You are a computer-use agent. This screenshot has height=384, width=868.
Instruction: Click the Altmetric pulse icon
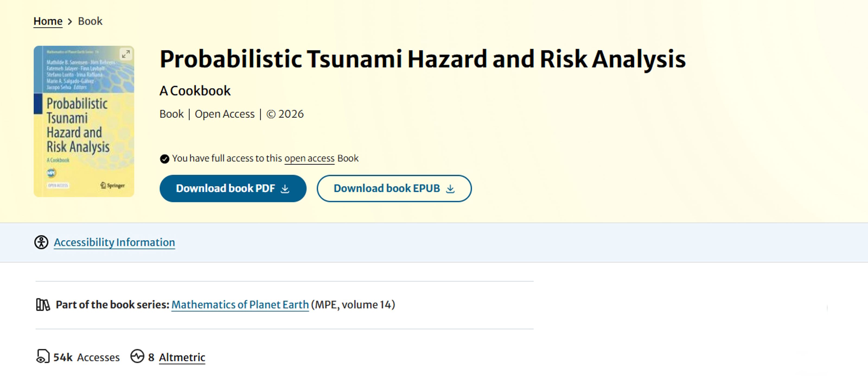click(x=137, y=356)
